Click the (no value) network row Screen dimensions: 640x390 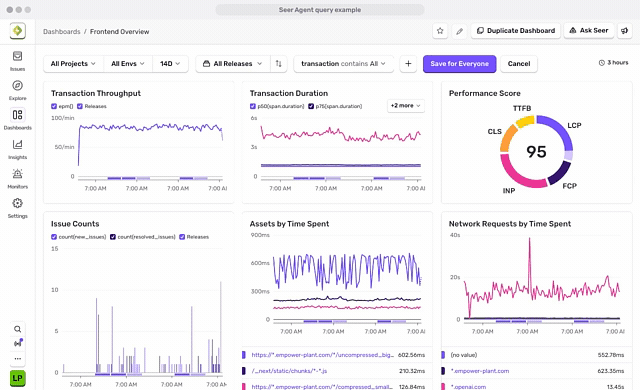click(x=537, y=355)
